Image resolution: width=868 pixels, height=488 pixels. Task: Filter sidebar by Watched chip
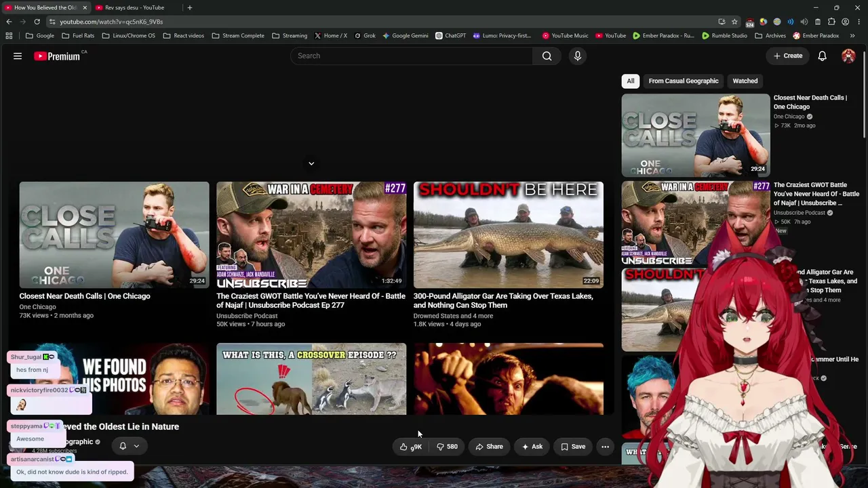coord(745,81)
